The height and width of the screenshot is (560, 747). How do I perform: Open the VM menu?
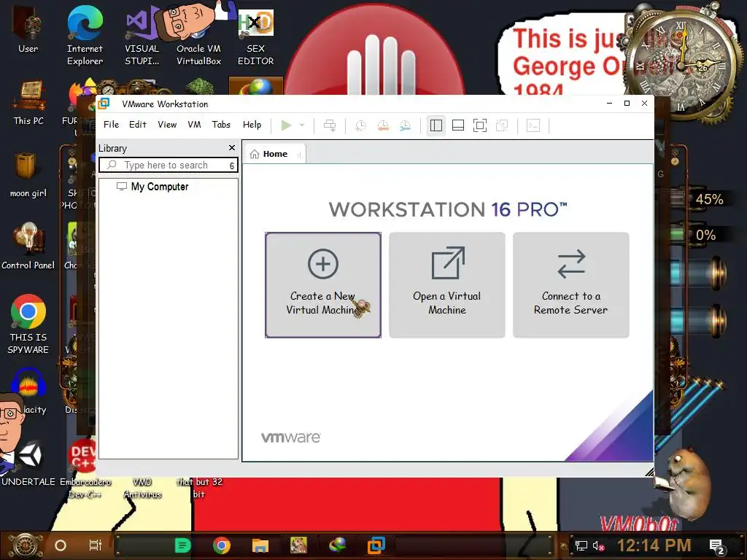(x=194, y=124)
